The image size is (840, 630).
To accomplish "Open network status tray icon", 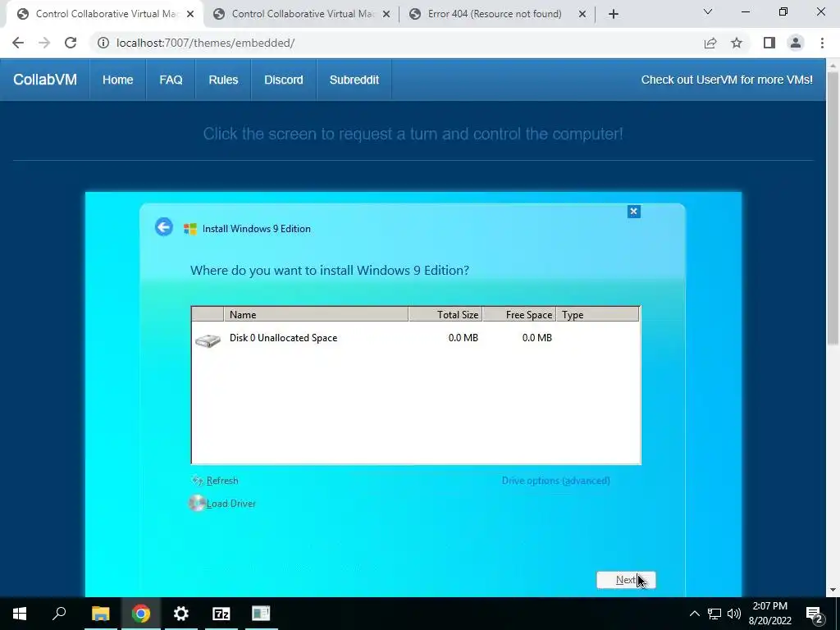I will [714, 614].
